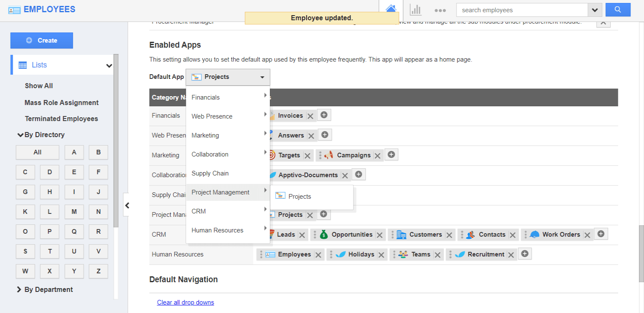
Task: Remove the Apptivo-Documents app
Action: pos(345,175)
